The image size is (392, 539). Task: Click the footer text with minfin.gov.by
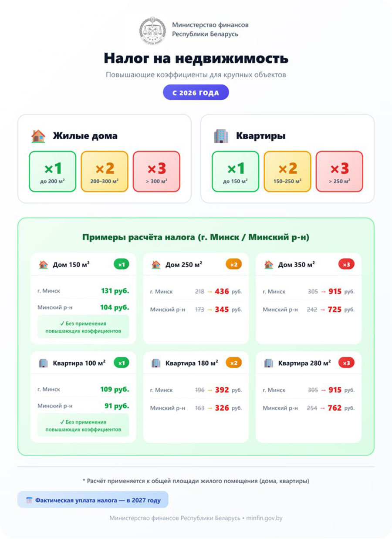click(196, 518)
